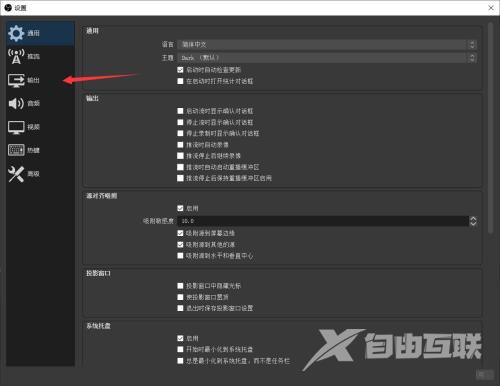Enable 退出时保存投影窗口设置 checkbox

point(180,308)
